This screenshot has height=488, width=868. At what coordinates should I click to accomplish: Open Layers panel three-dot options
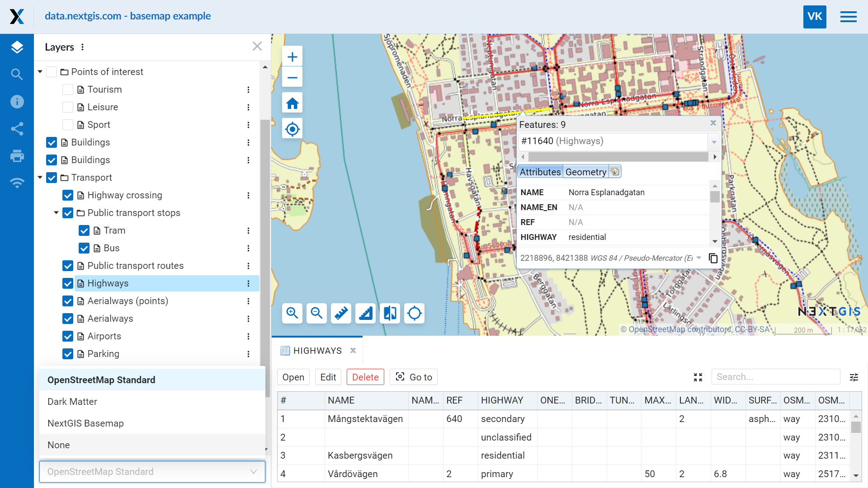click(x=82, y=47)
